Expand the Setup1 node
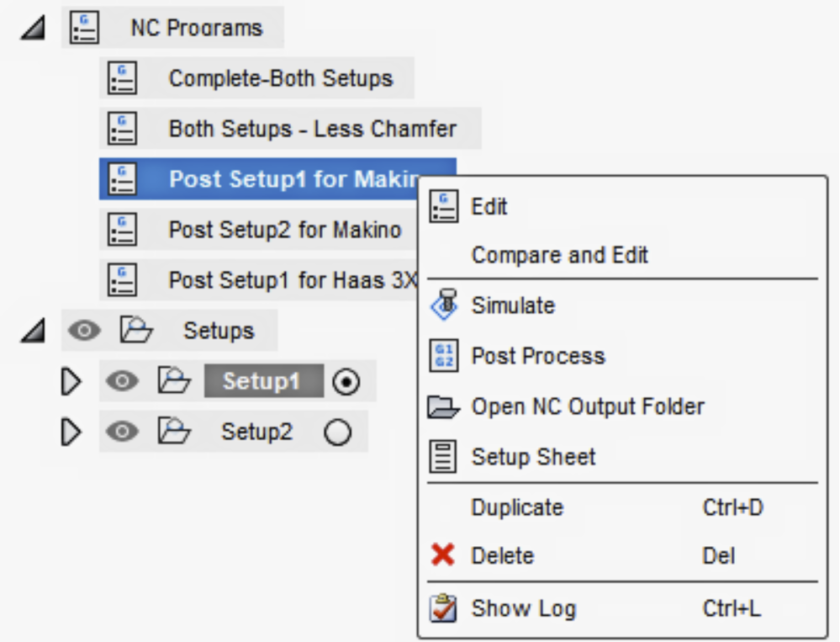This screenshot has width=840, height=642. [x=71, y=380]
